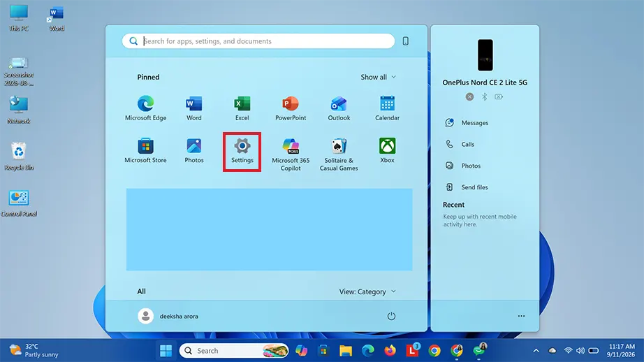The height and width of the screenshot is (362, 644).
Task: Click the battery icon in the system tray
Action: [x=594, y=351]
